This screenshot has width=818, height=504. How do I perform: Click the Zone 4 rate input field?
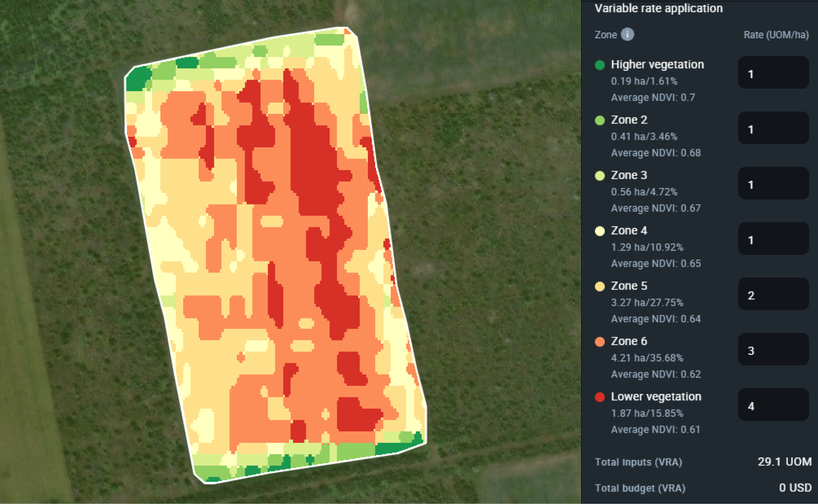pos(773,239)
